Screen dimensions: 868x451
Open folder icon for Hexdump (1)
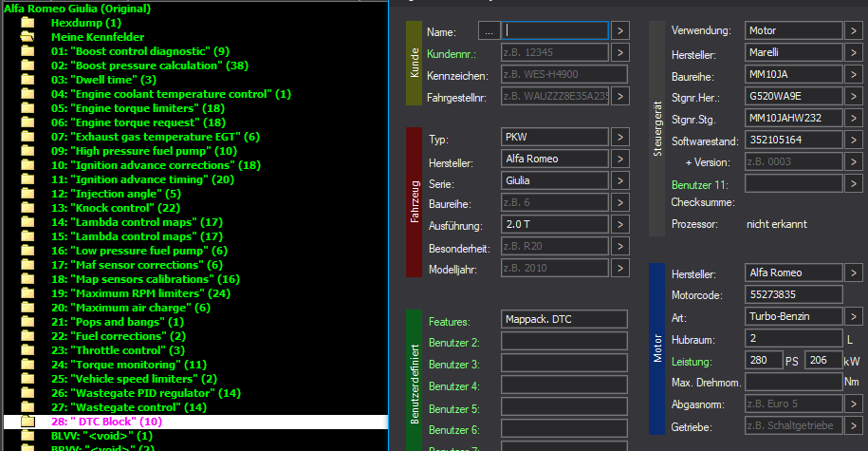[28, 23]
